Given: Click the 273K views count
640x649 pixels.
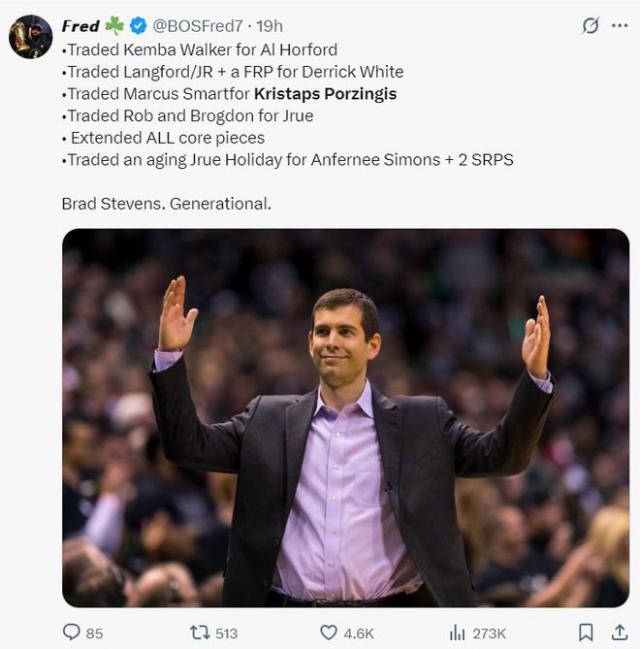Looking at the screenshot, I should [490, 633].
